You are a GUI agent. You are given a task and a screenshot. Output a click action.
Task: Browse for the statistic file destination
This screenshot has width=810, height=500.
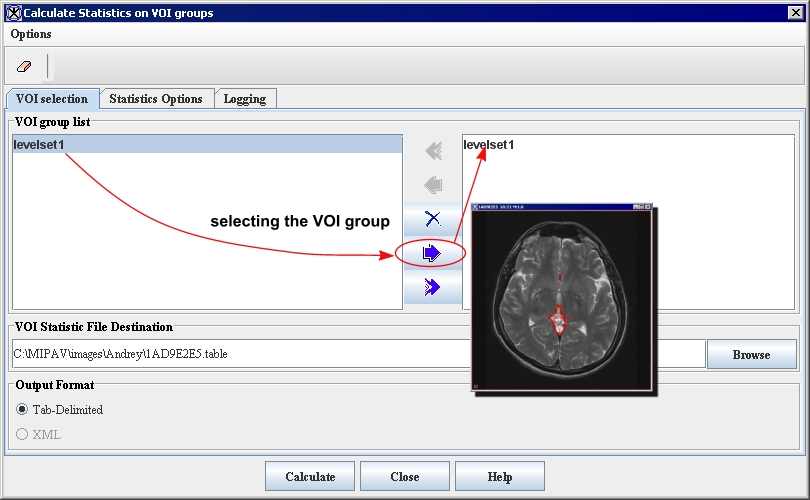click(x=751, y=355)
